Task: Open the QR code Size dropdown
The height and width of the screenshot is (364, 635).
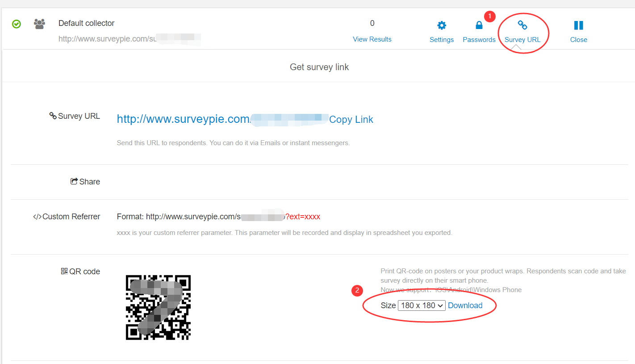Action: click(x=421, y=305)
